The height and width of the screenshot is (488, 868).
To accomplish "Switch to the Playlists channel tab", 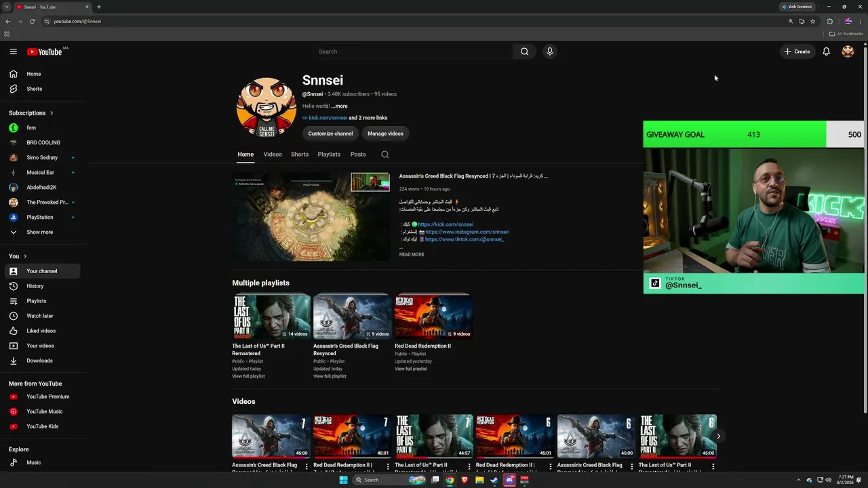I will pos(329,155).
